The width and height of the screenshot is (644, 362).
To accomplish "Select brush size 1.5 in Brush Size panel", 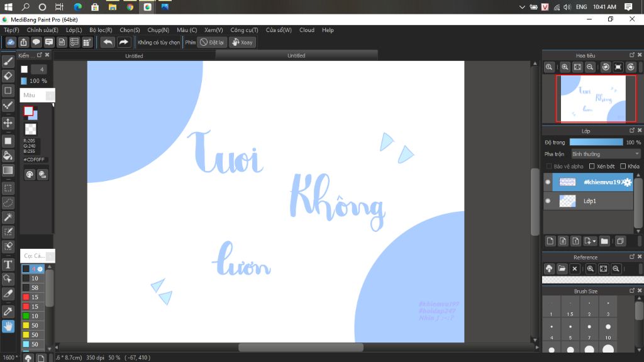I will [x=570, y=308].
